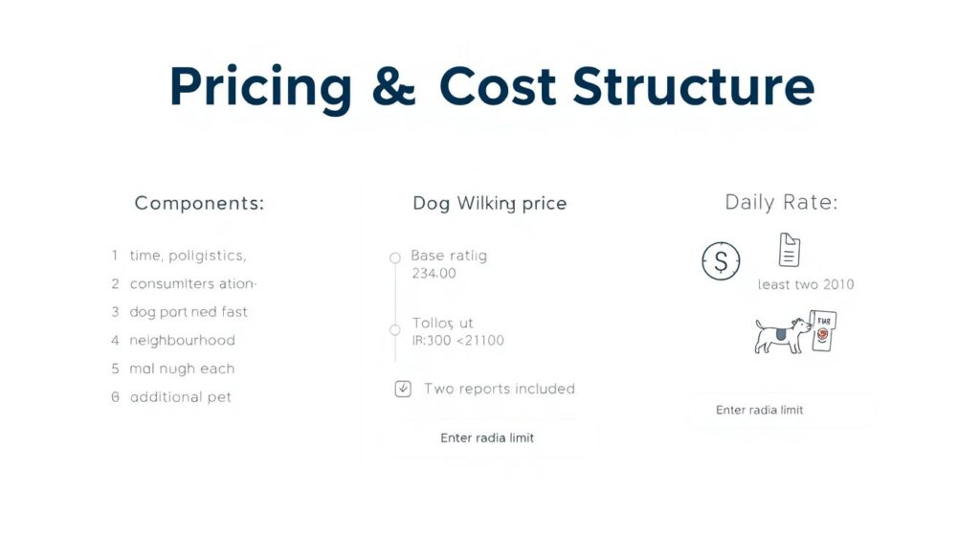The height and width of the screenshot is (560, 980).
Task: Click the Enter radia limit field under Dog Wilking price
Action: pos(487,438)
